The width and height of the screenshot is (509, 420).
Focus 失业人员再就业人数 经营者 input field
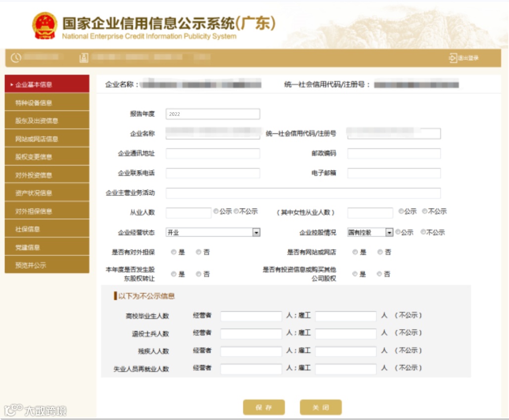(x=251, y=369)
